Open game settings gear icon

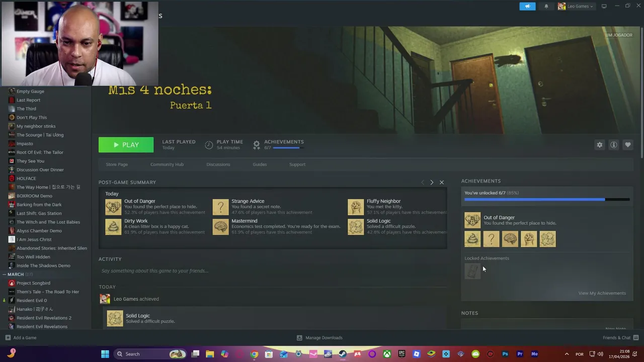coord(599,145)
